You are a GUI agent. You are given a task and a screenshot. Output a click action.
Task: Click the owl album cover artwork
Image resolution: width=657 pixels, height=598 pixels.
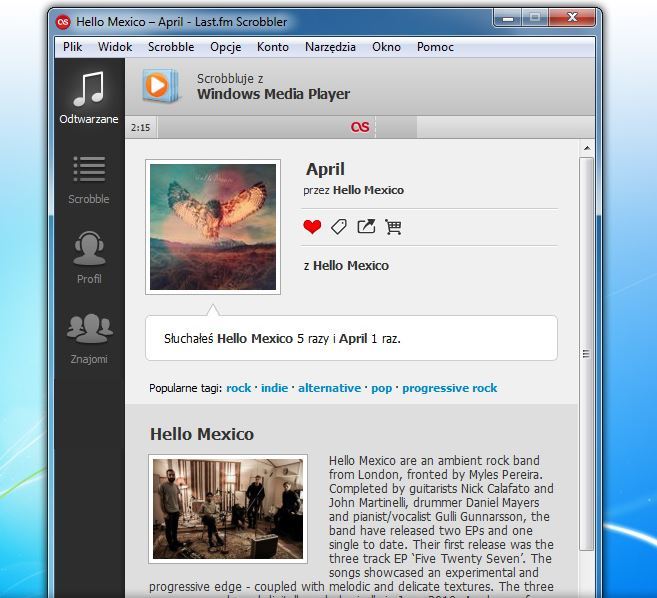click(213, 227)
